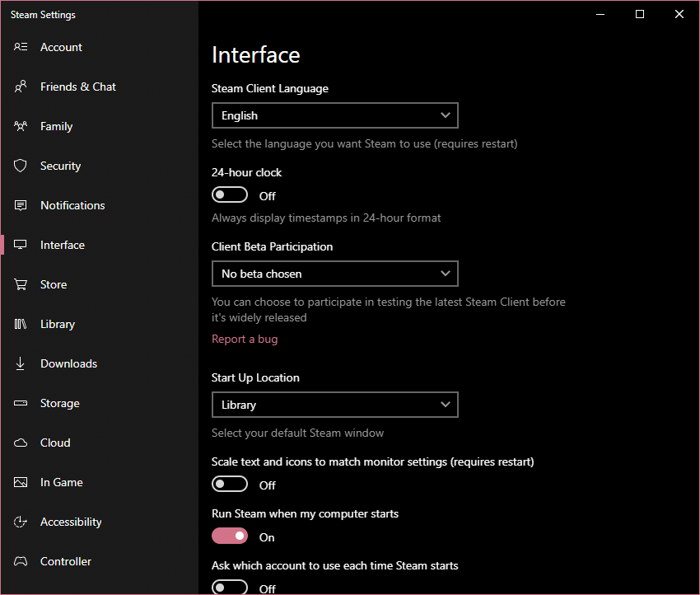Open Library settings label
Screen dimensions: 700x595
[58, 325]
